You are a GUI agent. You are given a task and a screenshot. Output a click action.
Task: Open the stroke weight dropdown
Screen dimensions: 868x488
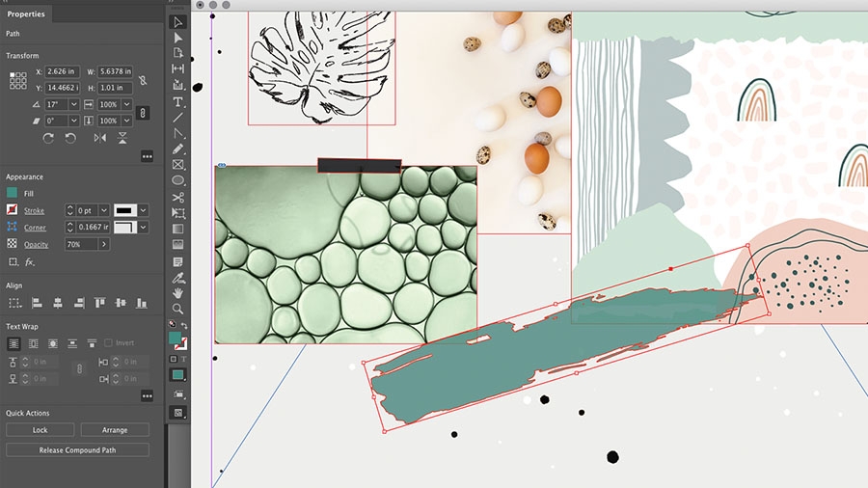(x=103, y=210)
